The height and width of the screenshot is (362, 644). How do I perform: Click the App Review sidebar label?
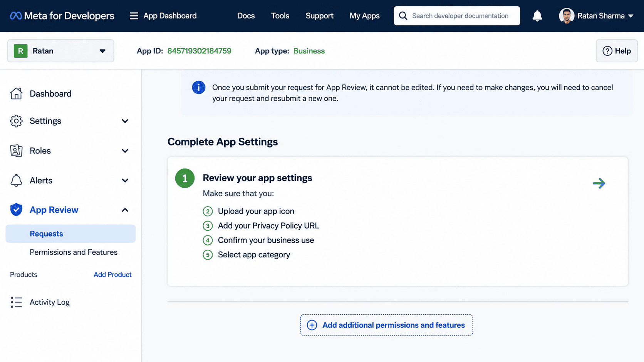coord(54,210)
